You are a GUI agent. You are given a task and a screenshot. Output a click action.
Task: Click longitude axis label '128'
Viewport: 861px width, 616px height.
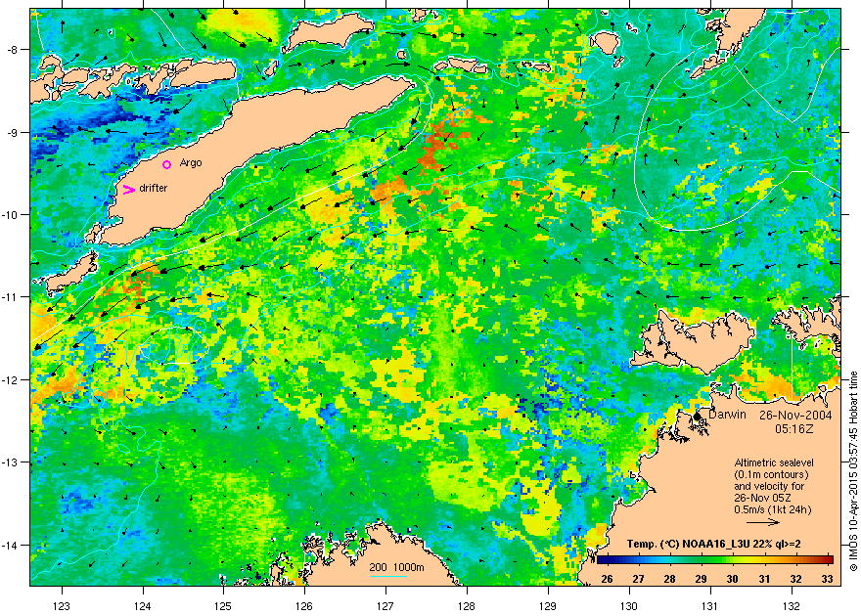coord(467,606)
